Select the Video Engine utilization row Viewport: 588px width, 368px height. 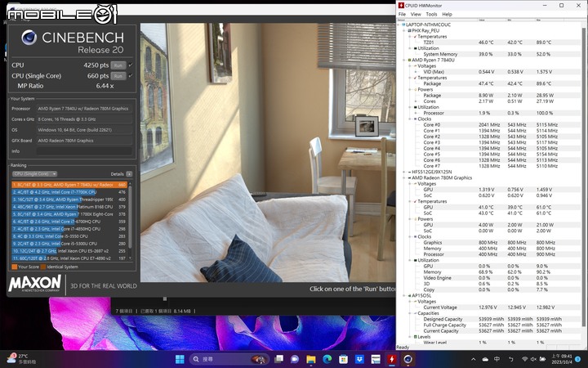pos(489,278)
